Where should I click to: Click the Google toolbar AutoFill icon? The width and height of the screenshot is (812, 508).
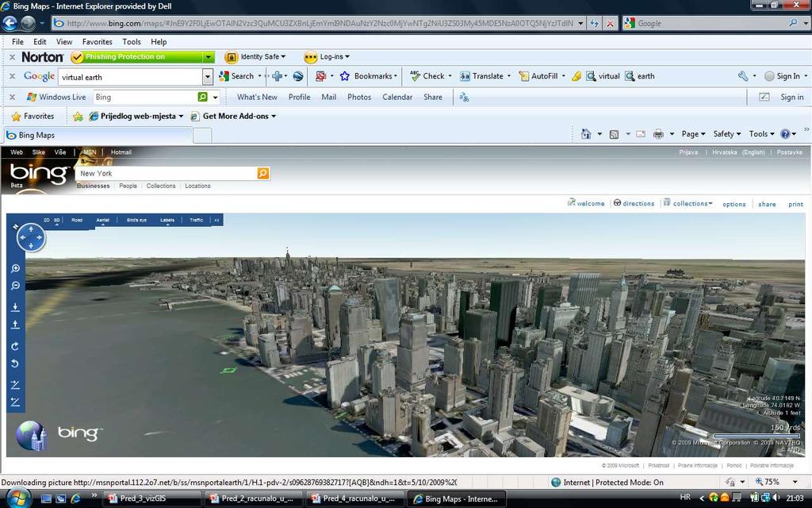click(523, 76)
